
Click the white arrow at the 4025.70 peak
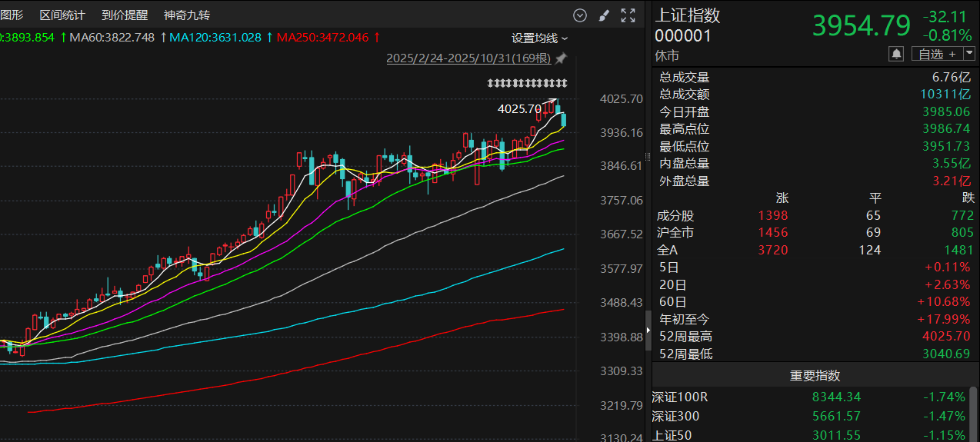pos(549,101)
